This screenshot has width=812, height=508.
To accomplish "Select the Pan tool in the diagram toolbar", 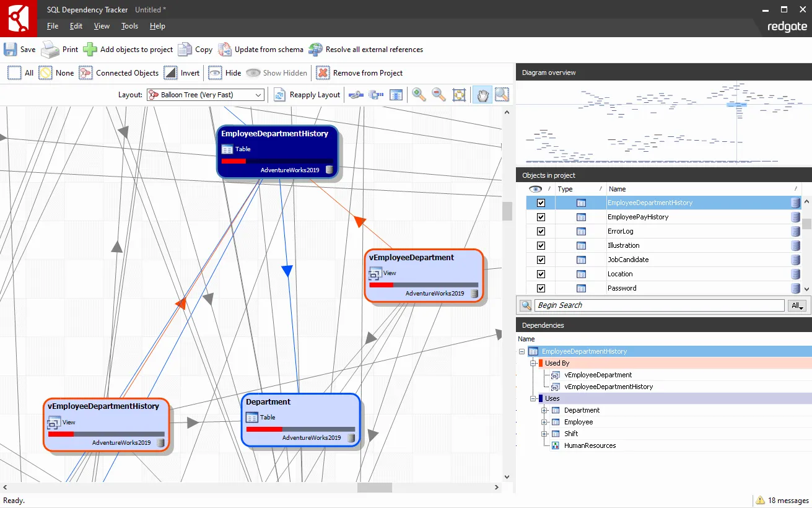I will (x=482, y=94).
